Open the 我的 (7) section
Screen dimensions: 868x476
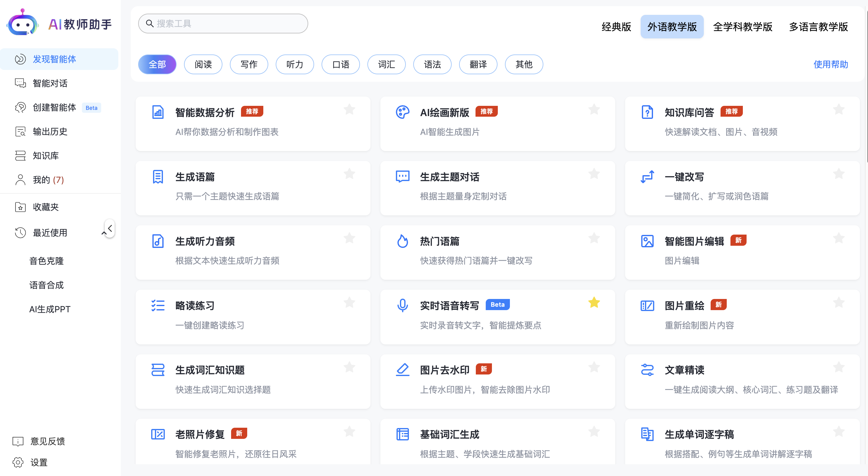[48, 180]
